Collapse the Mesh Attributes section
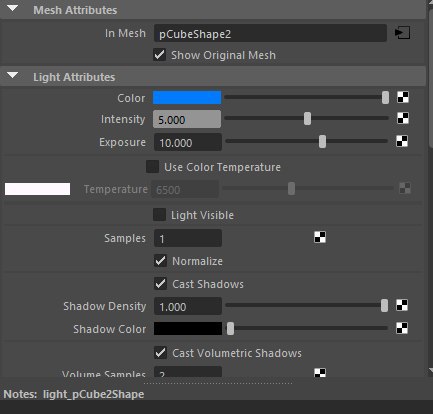433x414 pixels. (13, 8)
